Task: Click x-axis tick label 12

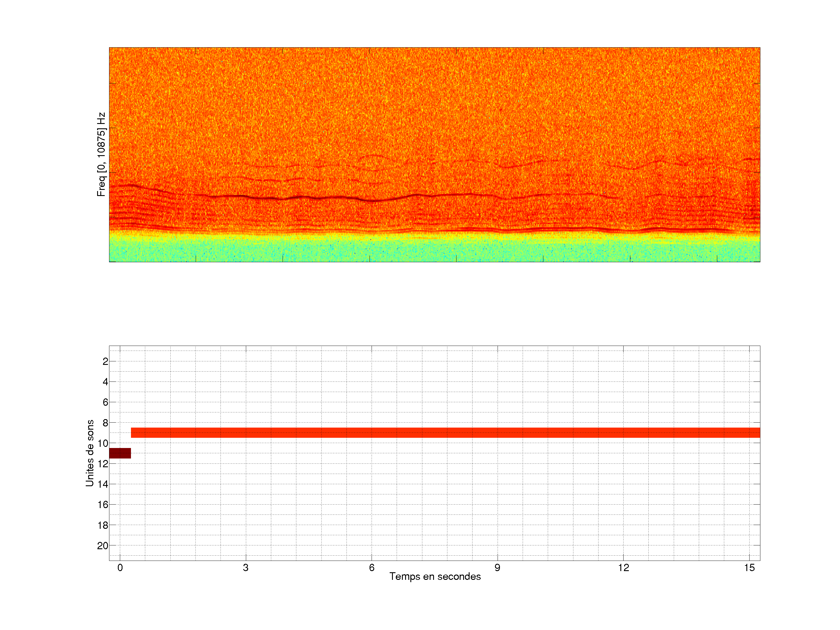Action: point(623,568)
